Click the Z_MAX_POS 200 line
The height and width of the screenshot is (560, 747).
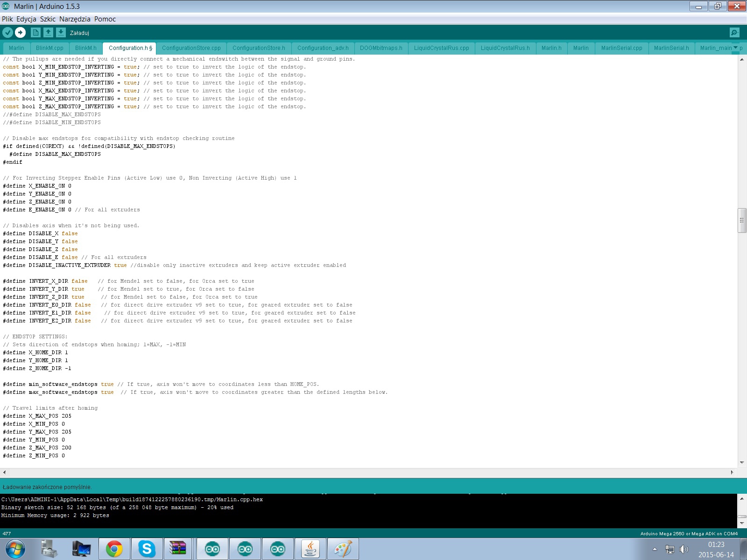(x=37, y=448)
